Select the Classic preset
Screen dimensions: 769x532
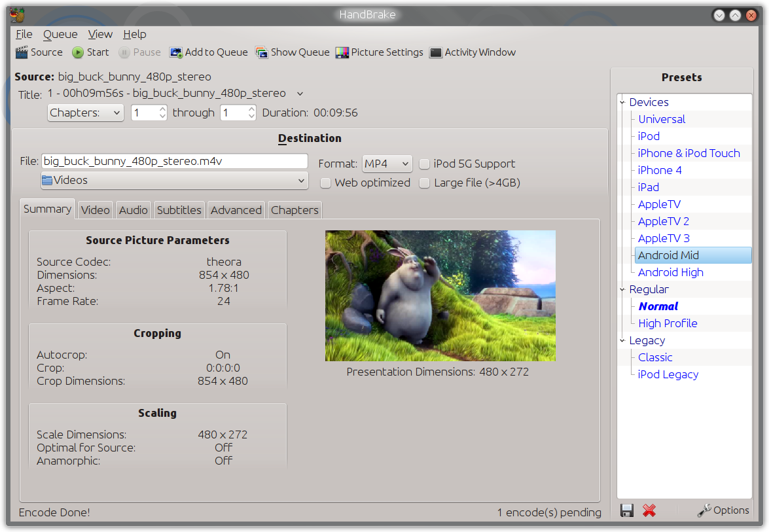[x=655, y=358]
